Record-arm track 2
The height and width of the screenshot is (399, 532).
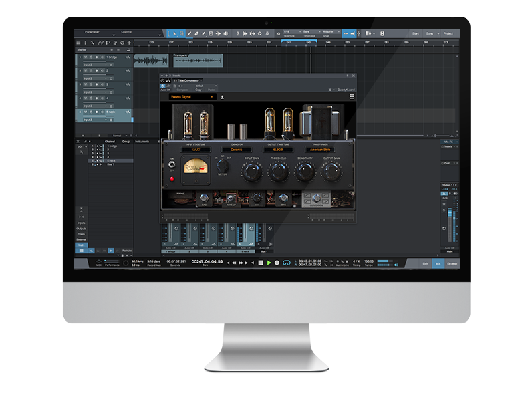(x=96, y=71)
